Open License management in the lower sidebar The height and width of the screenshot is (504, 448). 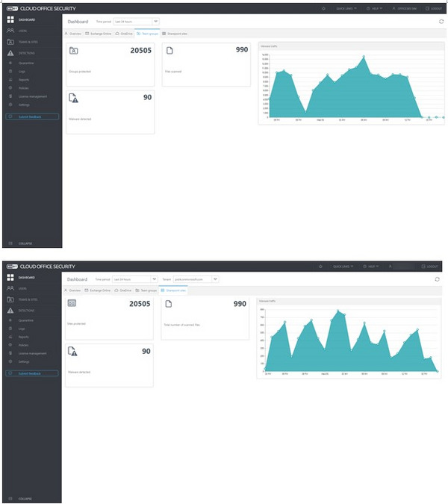click(31, 352)
